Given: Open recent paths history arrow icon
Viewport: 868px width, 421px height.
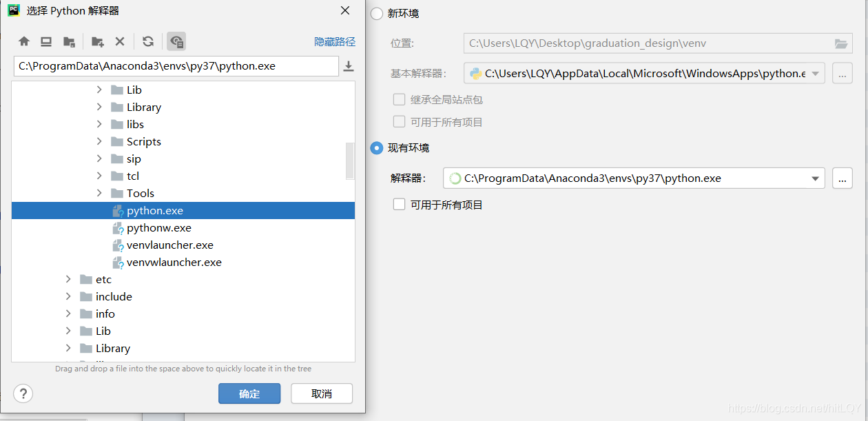Looking at the screenshot, I should click(349, 66).
